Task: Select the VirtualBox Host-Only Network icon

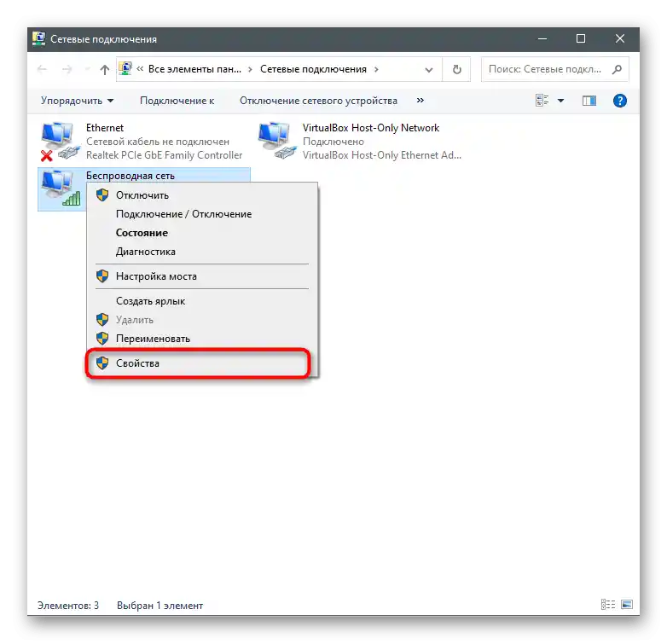Action: click(x=276, y=141)
